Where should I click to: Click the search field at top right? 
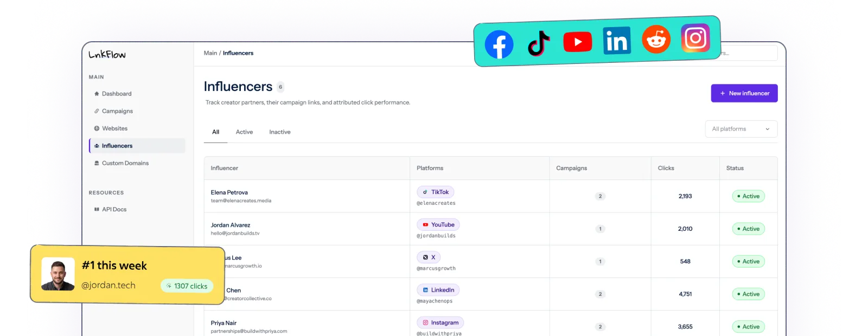coord(749,53)
